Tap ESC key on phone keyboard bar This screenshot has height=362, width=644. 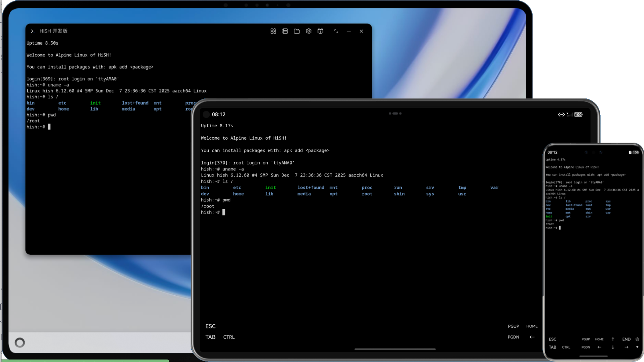(x=552, y=339)
